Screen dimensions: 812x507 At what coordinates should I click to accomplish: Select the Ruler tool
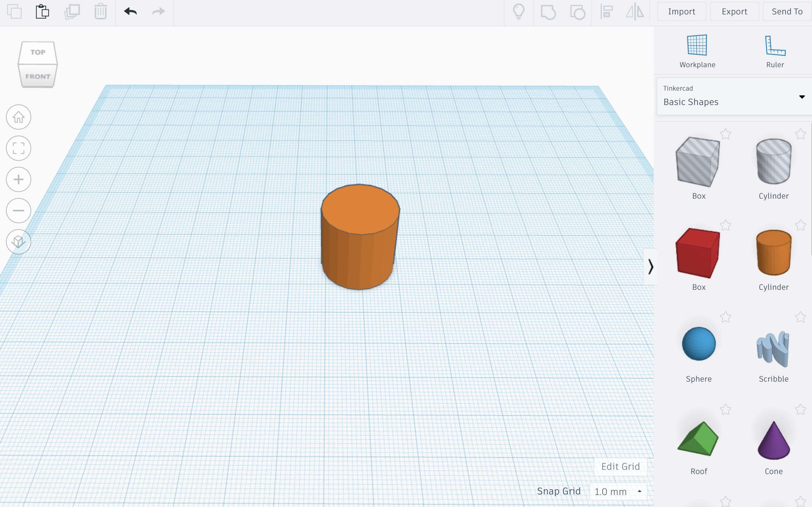pos(775,51)
